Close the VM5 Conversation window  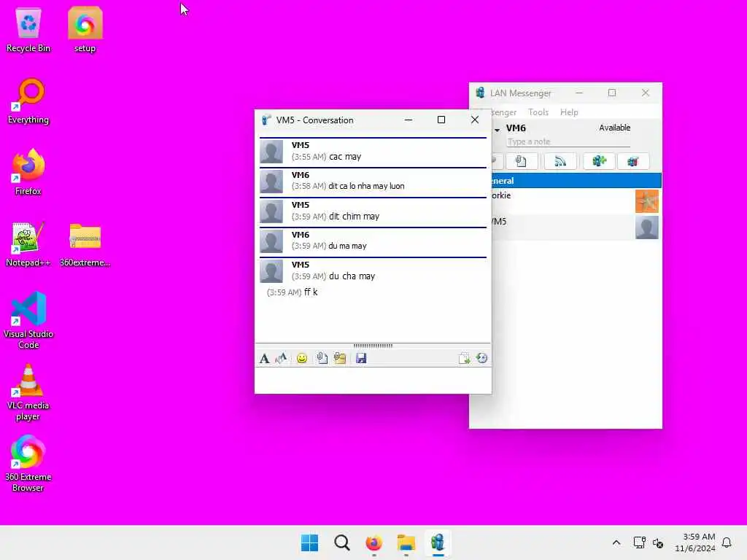[x=474, y=120]
